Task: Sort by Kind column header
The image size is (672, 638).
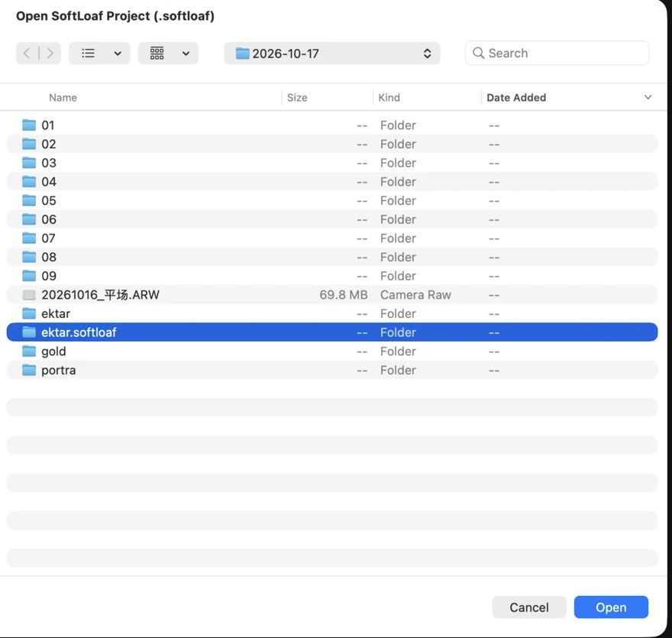Action: (x=389, y=98)
